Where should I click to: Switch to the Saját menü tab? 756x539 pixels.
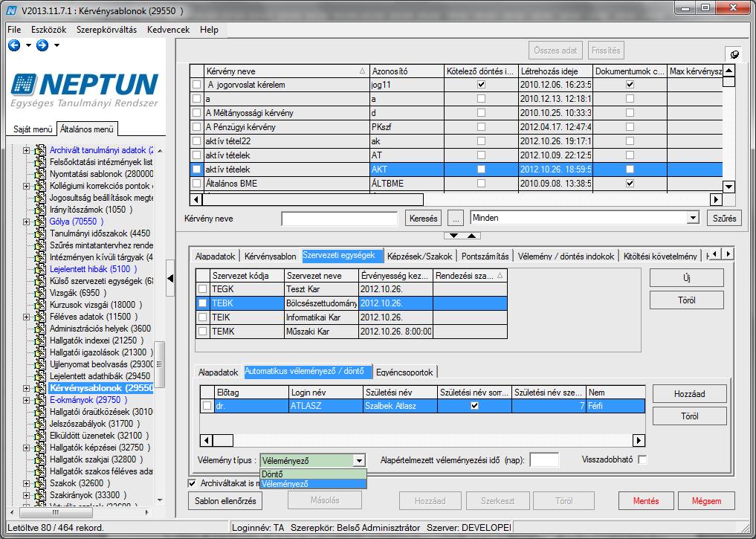[x=32, y=129]
